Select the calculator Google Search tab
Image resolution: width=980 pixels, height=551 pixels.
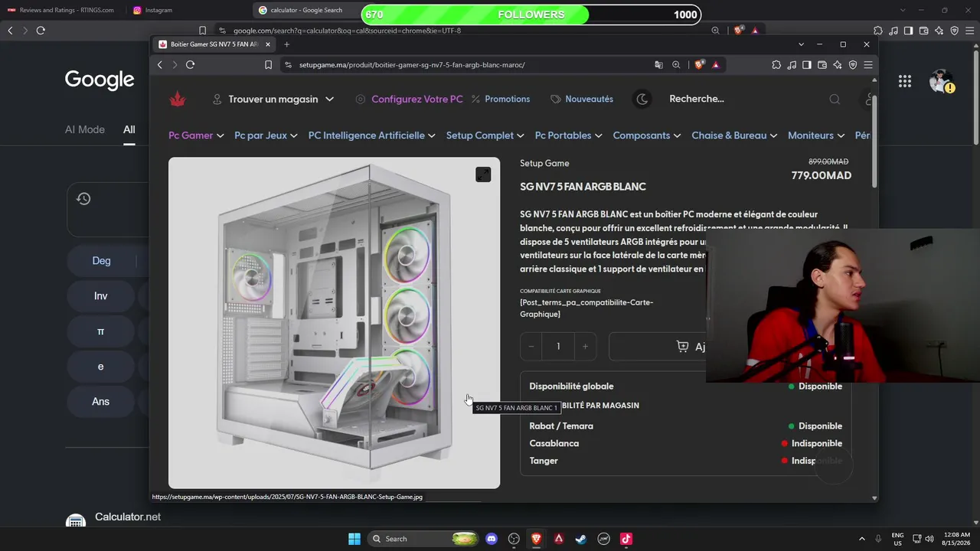[x=306, y=10]
